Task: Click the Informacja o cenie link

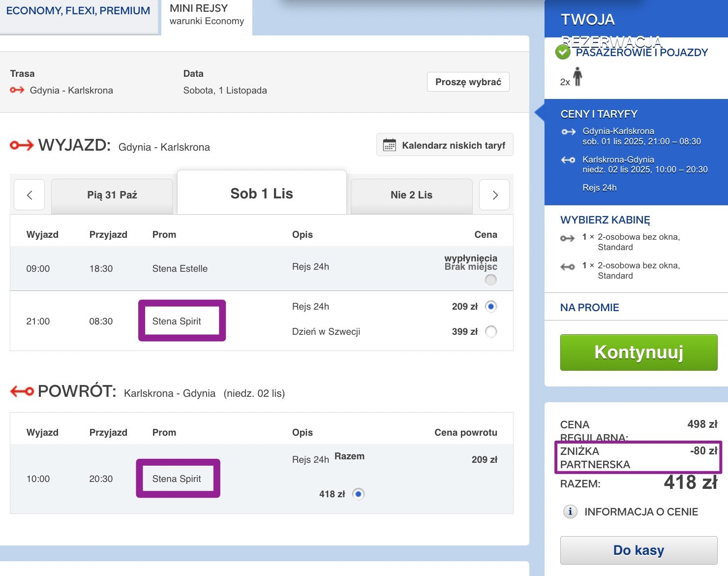Action: [x=641, y=512]
